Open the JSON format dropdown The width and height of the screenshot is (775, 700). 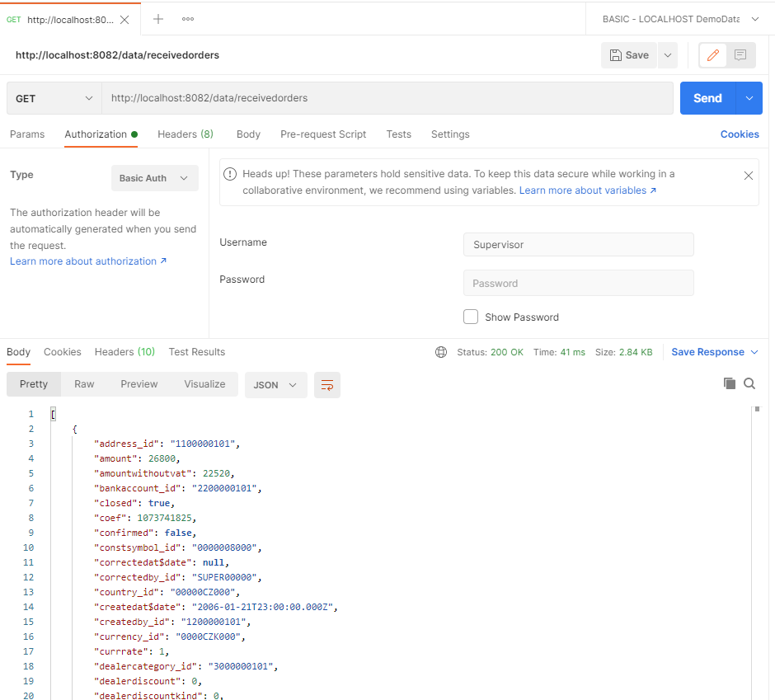(275, 385)
